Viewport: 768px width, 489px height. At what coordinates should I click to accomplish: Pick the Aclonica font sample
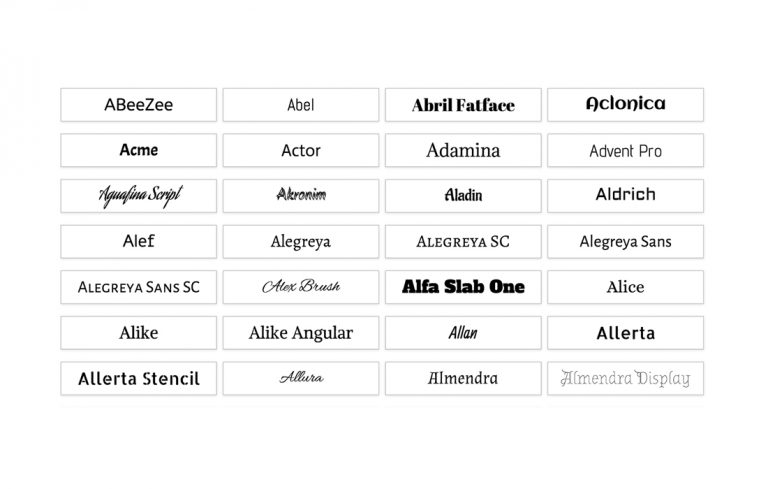pos(625,105)
